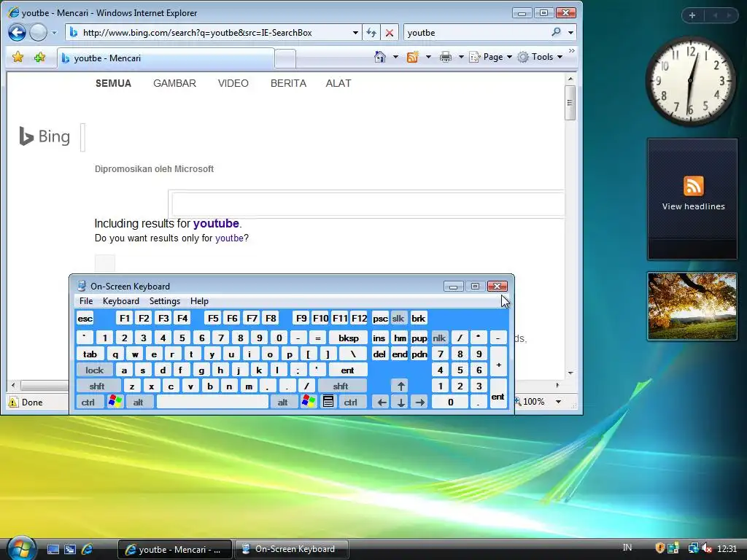The height and width of the screenshot is (560, 747).
Task: Toggle the left ctrl key
Action: 88,402
